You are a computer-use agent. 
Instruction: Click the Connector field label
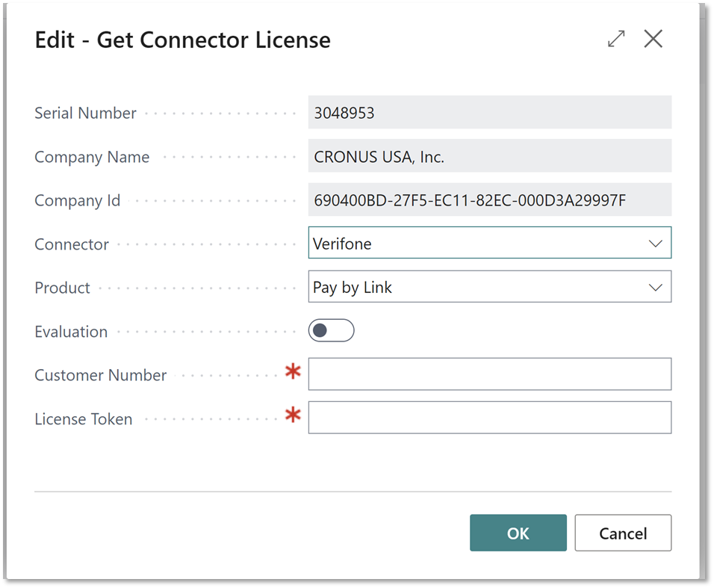pyautogui.click(x=72, y=244)
